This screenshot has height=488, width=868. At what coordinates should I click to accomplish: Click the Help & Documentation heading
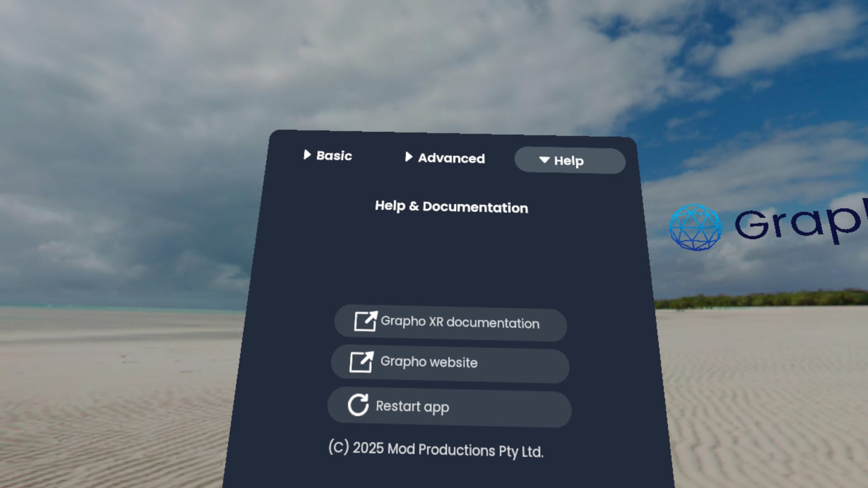pos(451,207)
